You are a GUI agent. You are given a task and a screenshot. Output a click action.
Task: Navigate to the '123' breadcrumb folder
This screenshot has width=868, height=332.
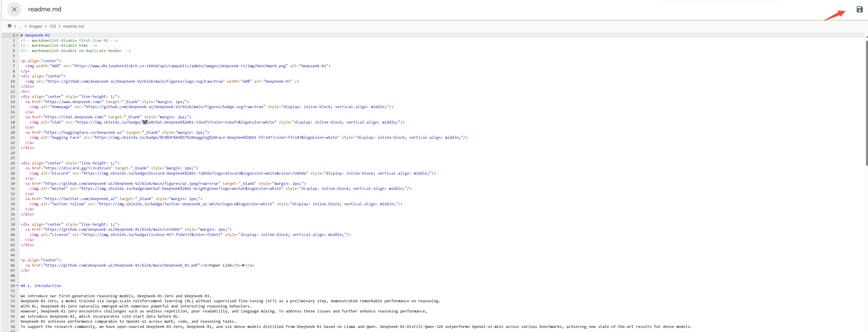tap(53, 26)
